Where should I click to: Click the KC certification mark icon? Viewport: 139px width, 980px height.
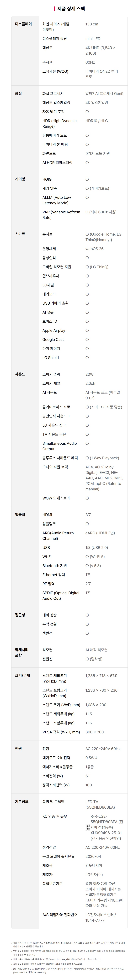[x=87, y=827]
